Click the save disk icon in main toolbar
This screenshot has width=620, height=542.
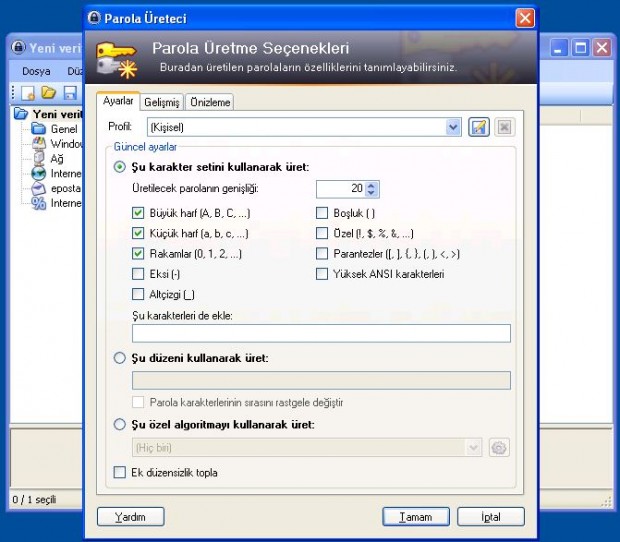click(x=70, y=93)
